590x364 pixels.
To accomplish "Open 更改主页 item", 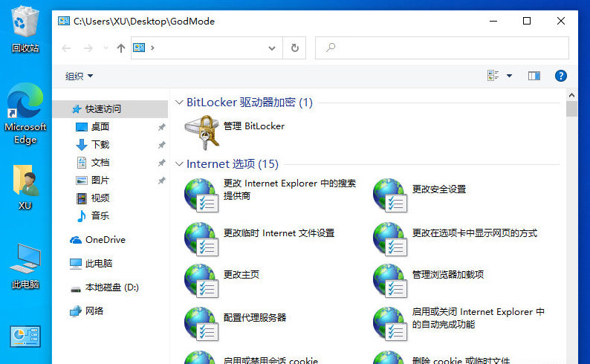I will [222, 281].
